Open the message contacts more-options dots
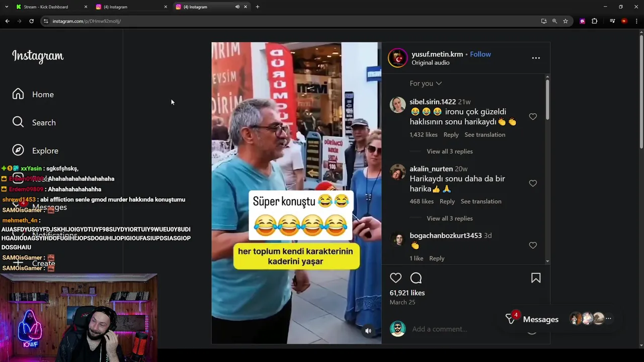 point(608,319)
